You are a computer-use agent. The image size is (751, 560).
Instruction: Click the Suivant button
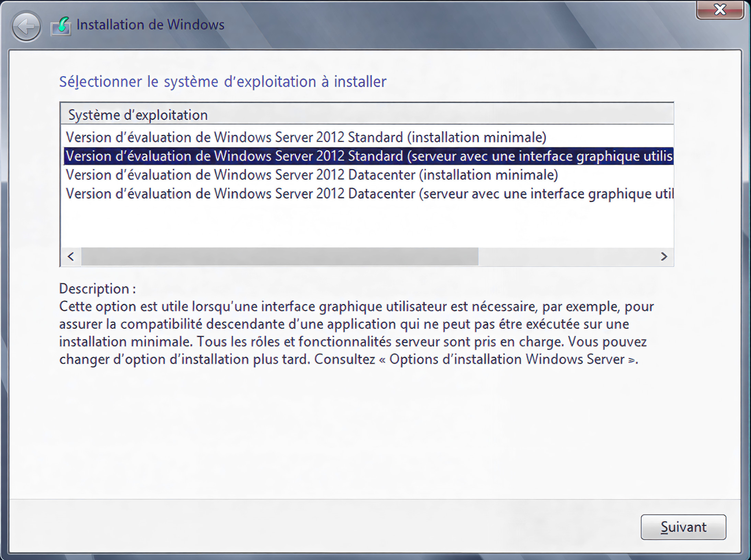pyautogui.click(x=683, y=527)
